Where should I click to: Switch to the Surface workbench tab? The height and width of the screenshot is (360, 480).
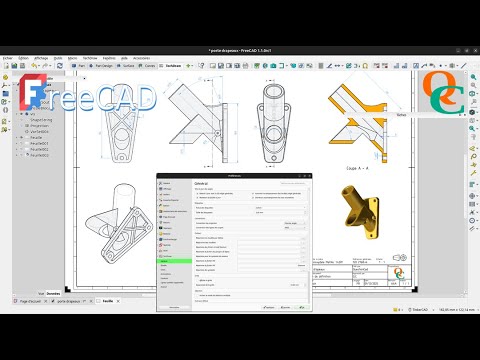pyautogui.click(x=126, y=66)
